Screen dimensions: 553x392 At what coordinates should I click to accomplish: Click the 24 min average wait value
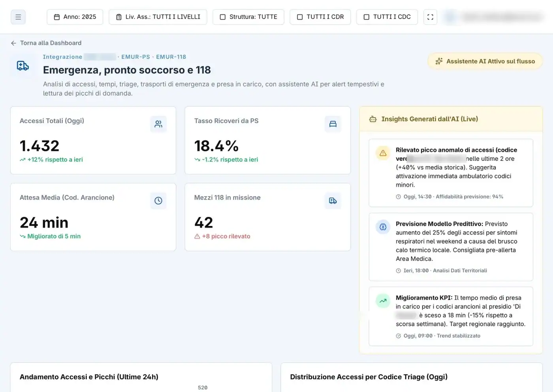(x=44, y=223)
